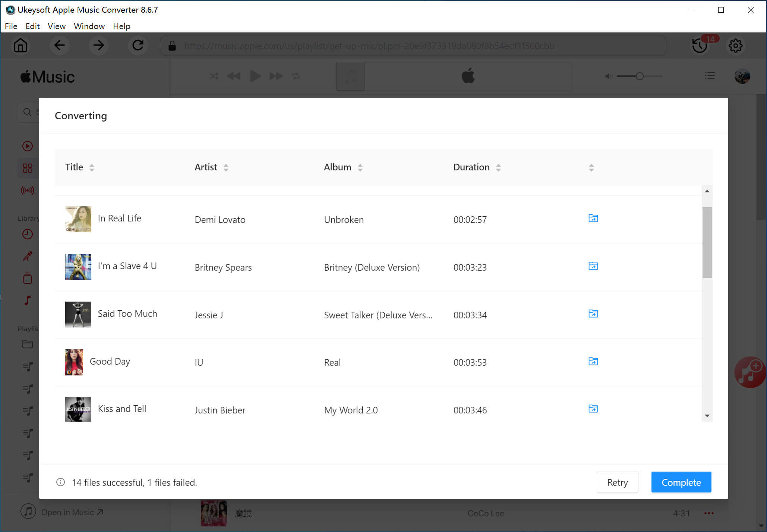Click the Browse/grid icon in sidebar
Image resolution: width=767 pixels, height=532 pixels.
coord(27,169)
